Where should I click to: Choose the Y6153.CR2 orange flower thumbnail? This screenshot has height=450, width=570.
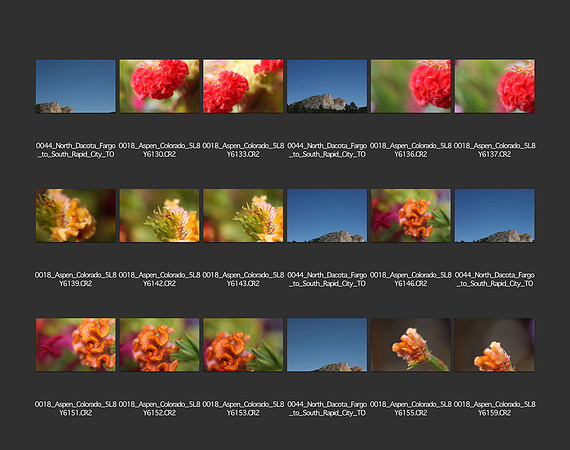243,345
